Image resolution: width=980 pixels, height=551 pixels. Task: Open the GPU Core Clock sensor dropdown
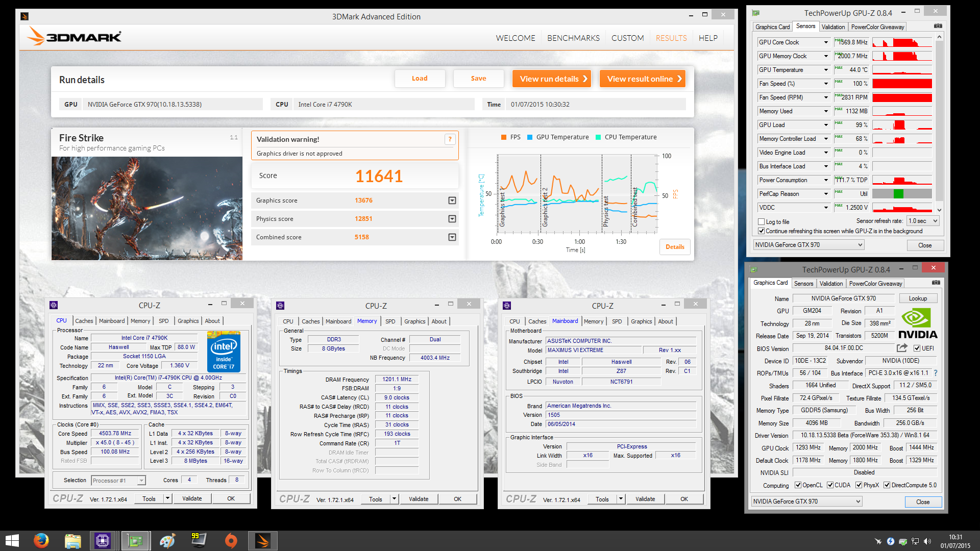[x=825, y=42]
